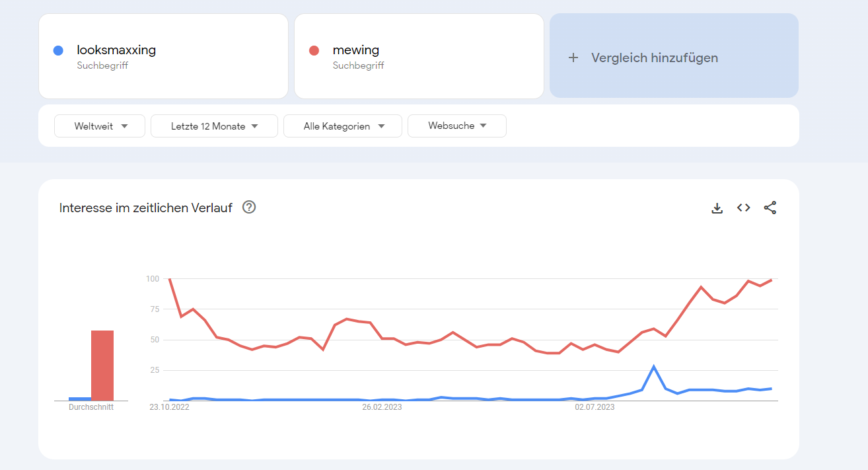Viewport: 868px width, 470px height.
Task: Click the mewing line's starting point at 100
Action: (x=170, y=279)
